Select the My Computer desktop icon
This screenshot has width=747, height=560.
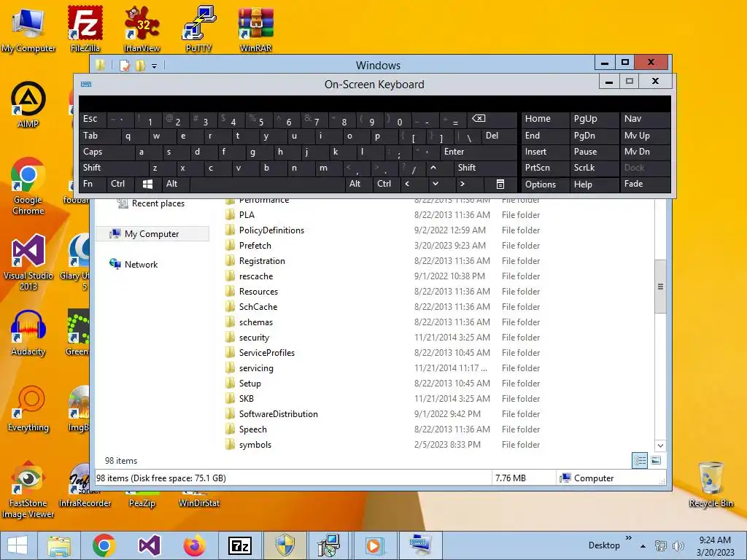28,28
